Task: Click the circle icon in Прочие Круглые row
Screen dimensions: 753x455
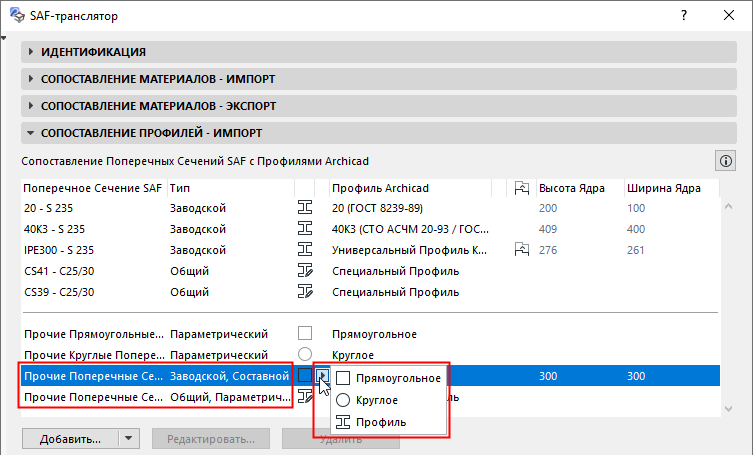Action: tap(305, 355)
